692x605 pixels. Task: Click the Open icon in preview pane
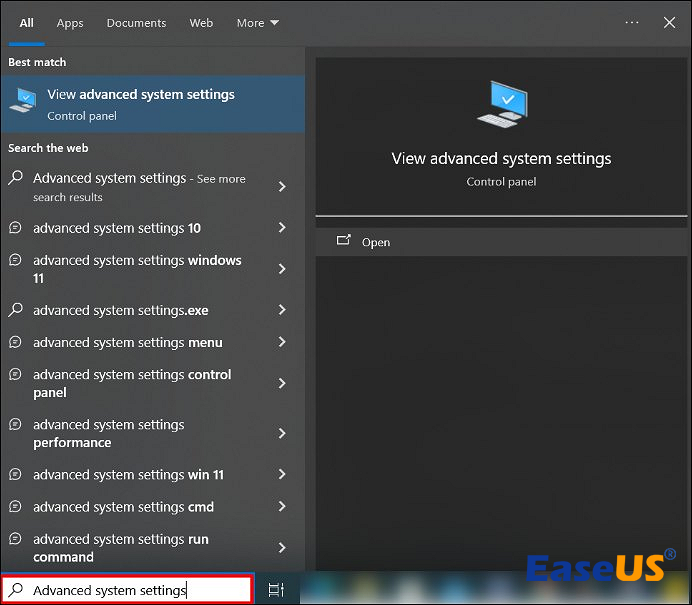pos(344,241)
